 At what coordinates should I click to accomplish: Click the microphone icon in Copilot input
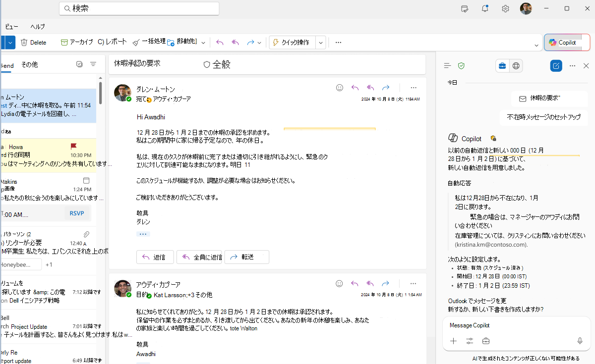580,341
